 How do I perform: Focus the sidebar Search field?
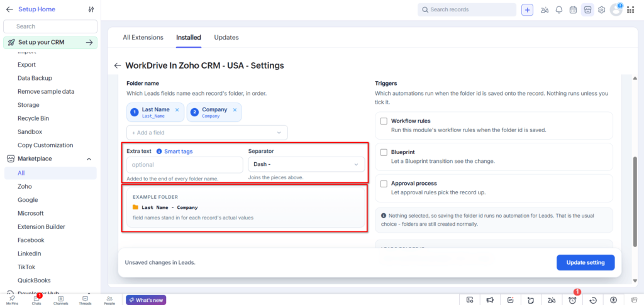click(50, 26)
